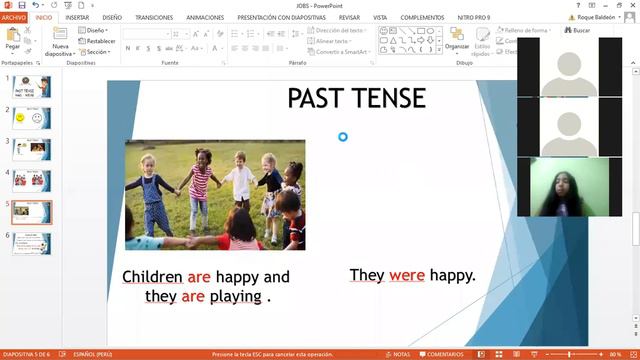Clear all text formatting
This screenshot has width=640, height=360.
[x=220, y=34]
